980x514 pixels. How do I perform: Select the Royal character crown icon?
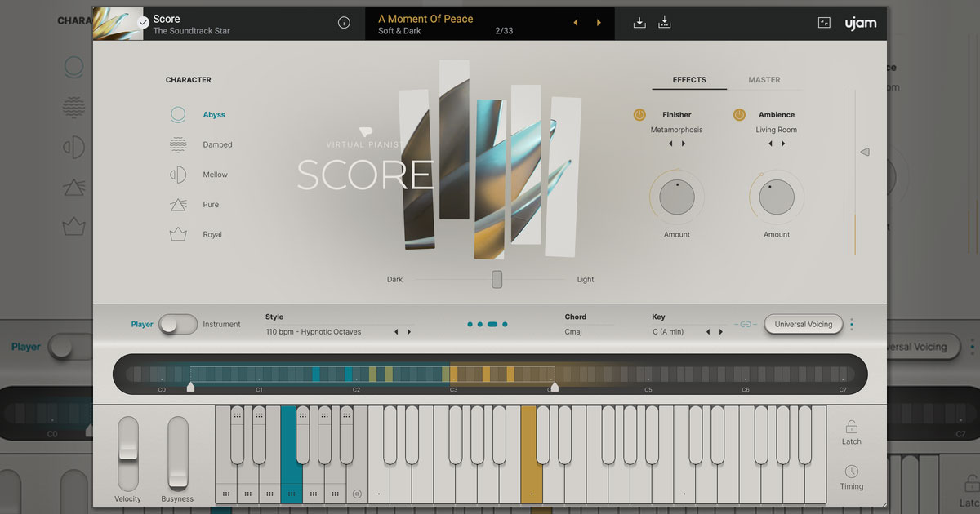click(178, 234)
